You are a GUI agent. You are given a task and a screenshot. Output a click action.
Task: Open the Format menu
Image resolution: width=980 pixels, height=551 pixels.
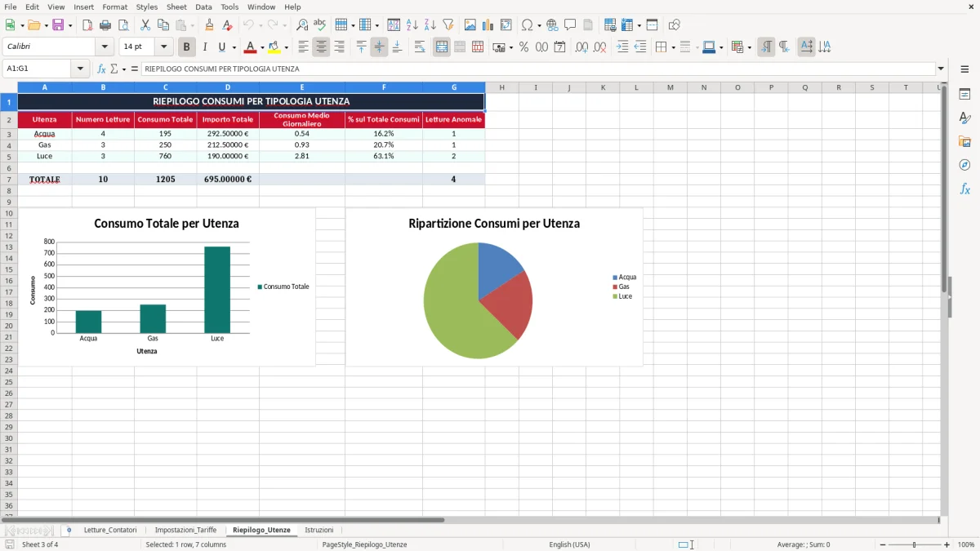(114, 7)
